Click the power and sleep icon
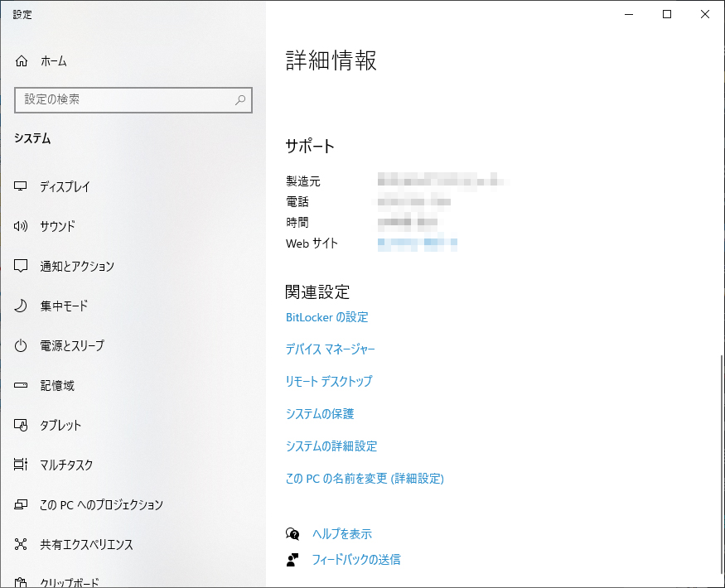 point(22,346)
